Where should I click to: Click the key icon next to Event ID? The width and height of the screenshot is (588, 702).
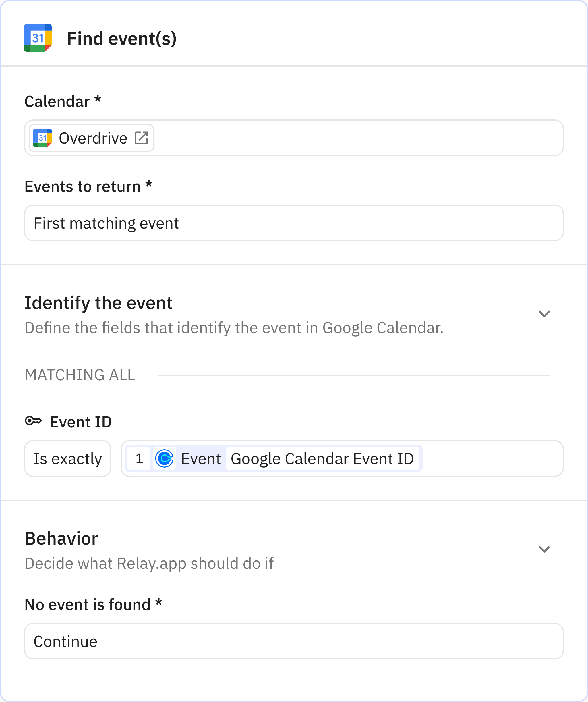(33, 421)
